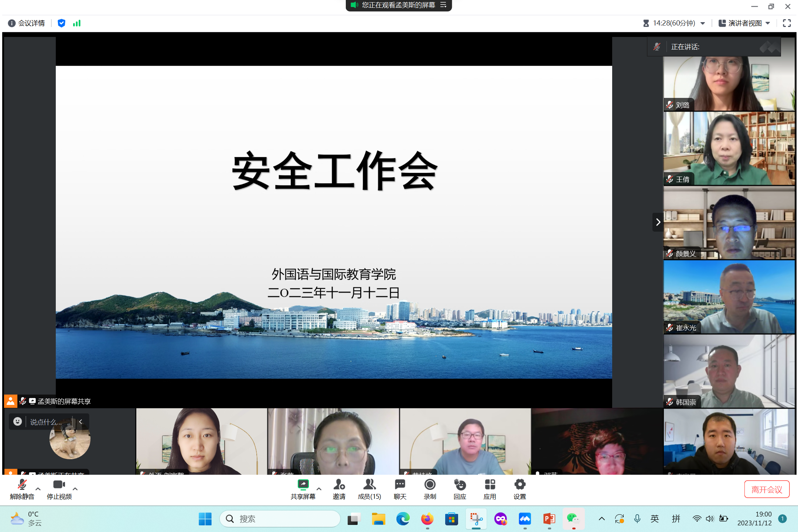Image resolution: width=798 pixels, height=532 pixels.
Task: Open the 演讲者视图 view dropdown
Action: 744,23
